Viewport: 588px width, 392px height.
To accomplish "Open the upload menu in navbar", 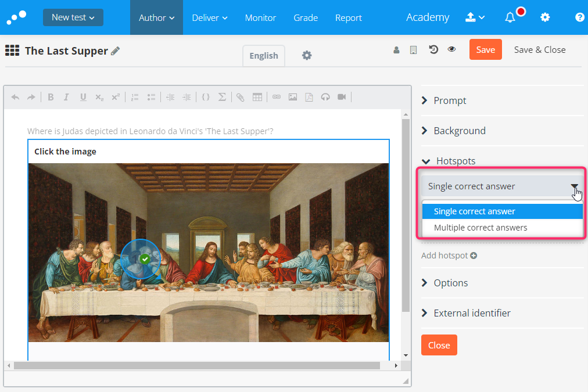I will [x=475, y=17].
